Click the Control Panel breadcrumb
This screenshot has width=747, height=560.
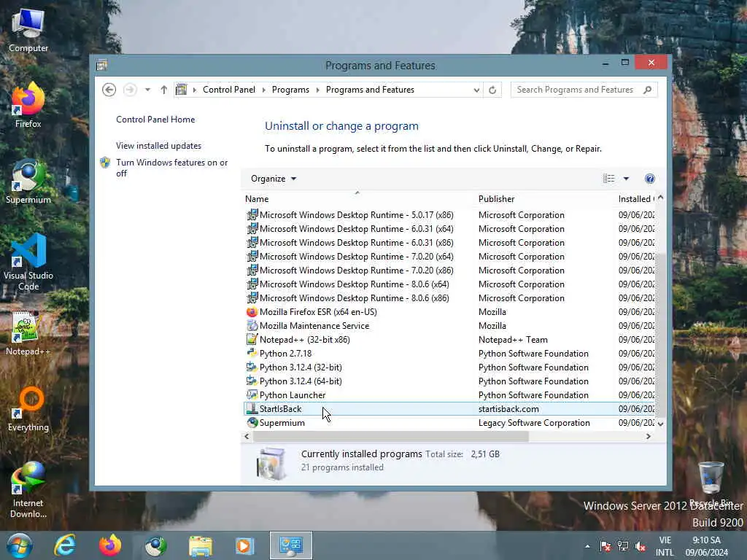click(x=228, y=90)
